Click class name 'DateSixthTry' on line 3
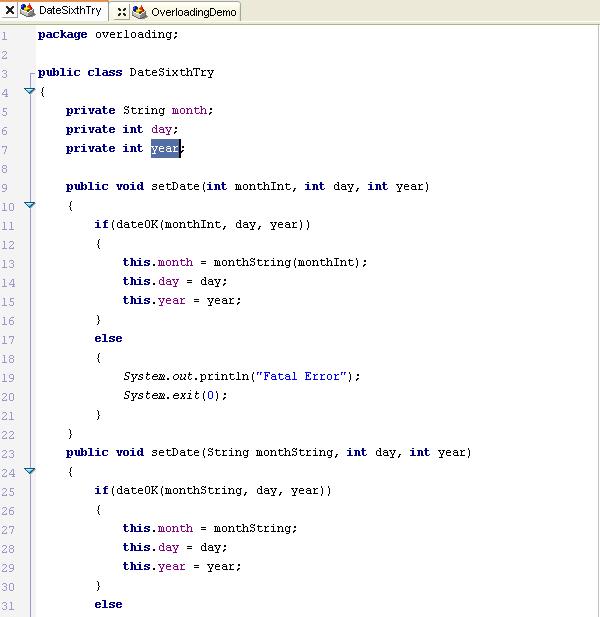This screenshot has height=617, width=600. pyautogui.click(x=172, y=72)
